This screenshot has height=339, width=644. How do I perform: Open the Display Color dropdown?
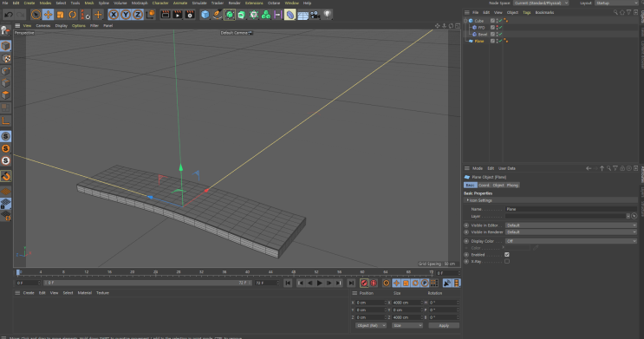(x=571, y=241)
